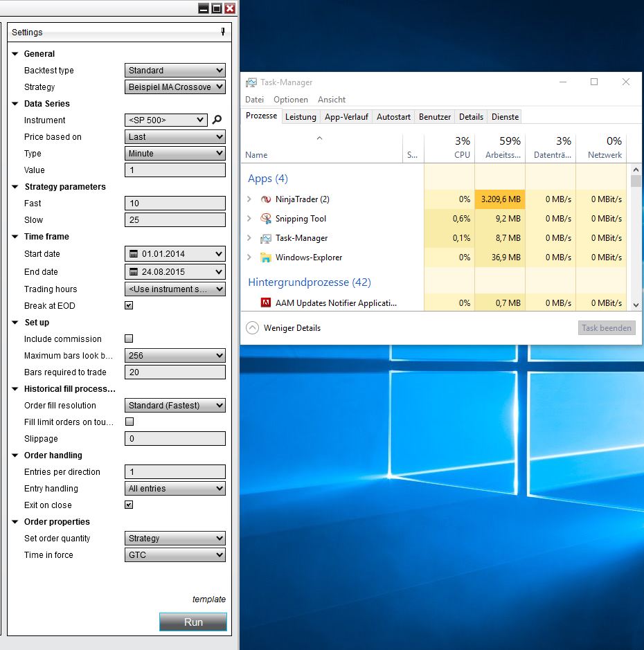Switch to the Dienste tab
Image resolution: width=644 pixels, height=650 pixels.
point(505,117)
